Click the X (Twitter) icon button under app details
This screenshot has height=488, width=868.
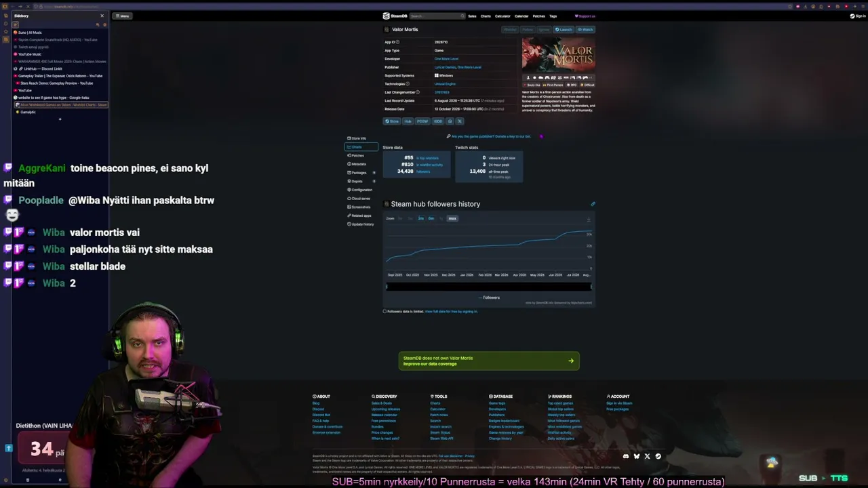[x=459, y=121]
